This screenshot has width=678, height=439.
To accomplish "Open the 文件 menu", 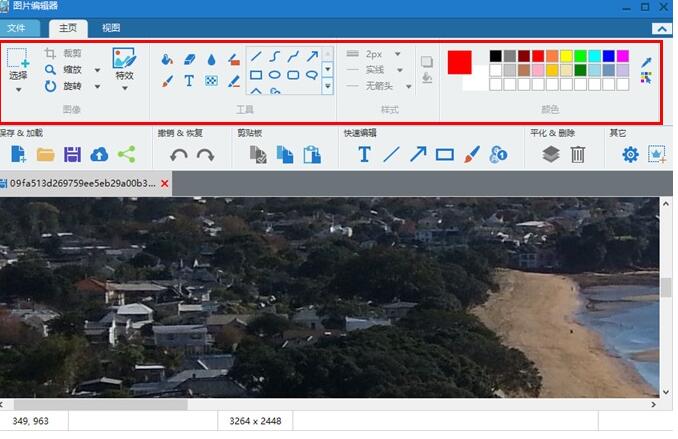I will (17, 28).
